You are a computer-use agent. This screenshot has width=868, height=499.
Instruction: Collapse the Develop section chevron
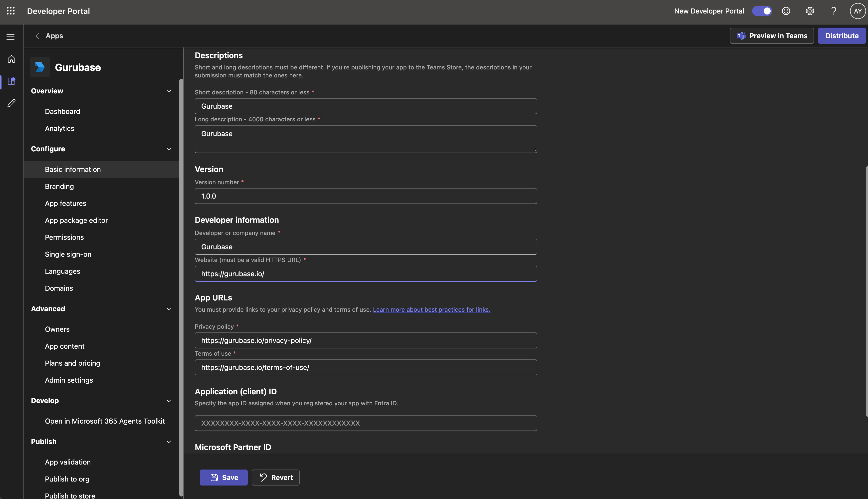[169, 401]
